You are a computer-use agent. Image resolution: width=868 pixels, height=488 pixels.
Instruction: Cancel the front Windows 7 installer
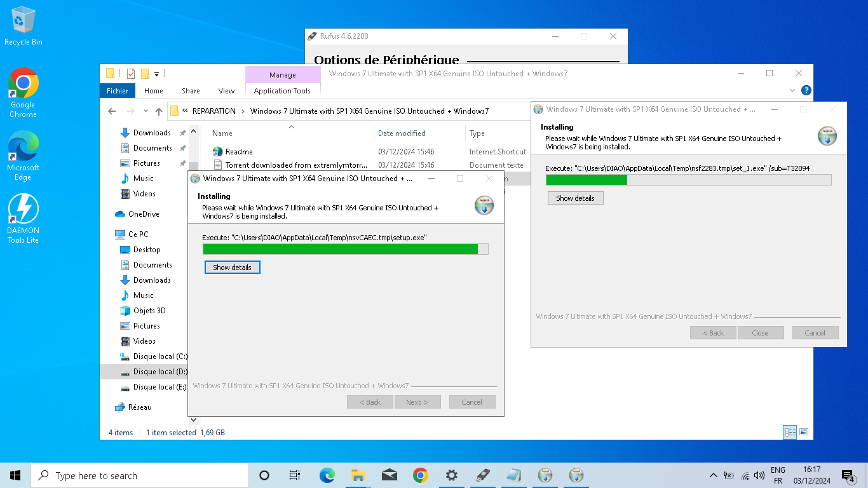tap(471, 402)
